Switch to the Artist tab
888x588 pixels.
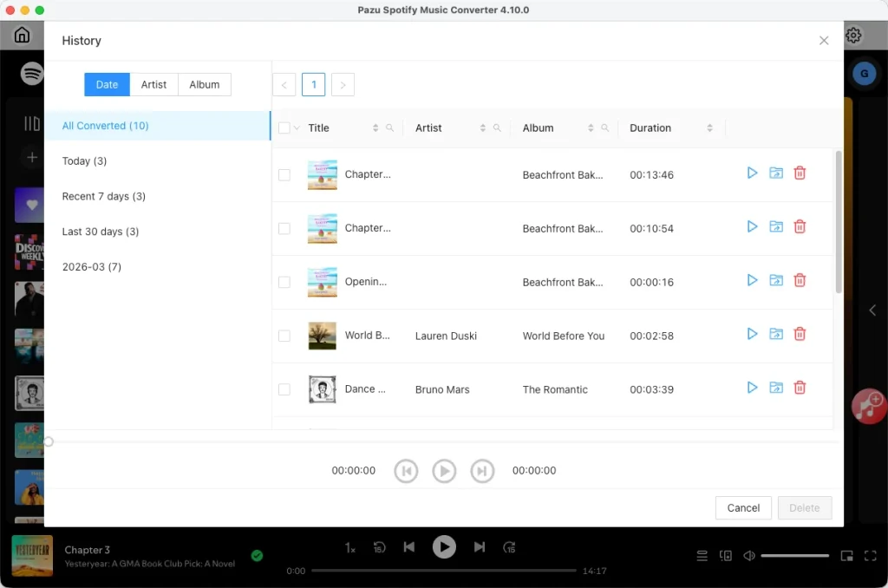[153, 84]
